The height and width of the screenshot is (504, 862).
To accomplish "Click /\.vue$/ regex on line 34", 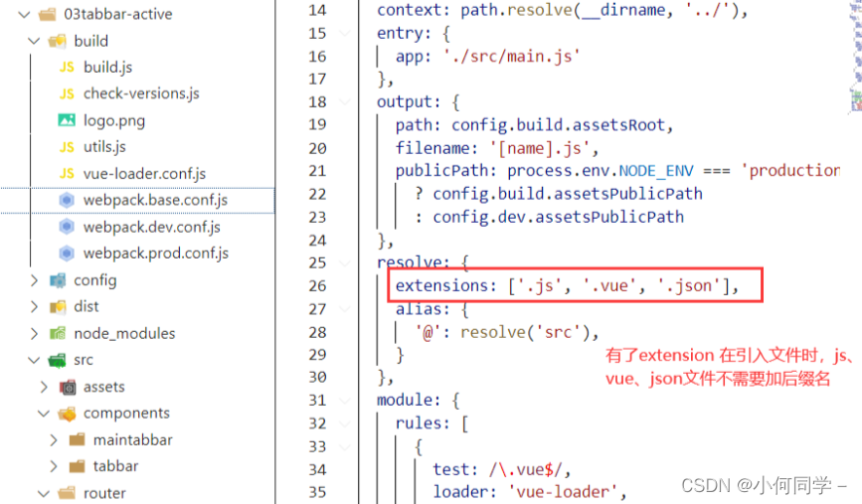I will point(526,469).
